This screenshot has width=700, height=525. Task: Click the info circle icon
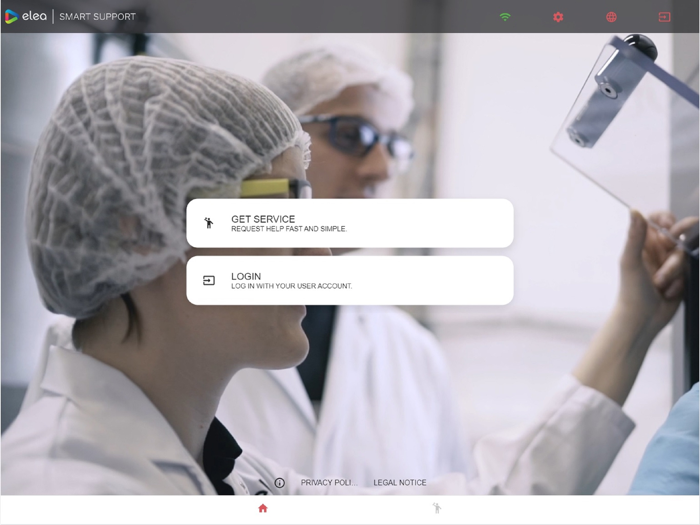[279, 483]
